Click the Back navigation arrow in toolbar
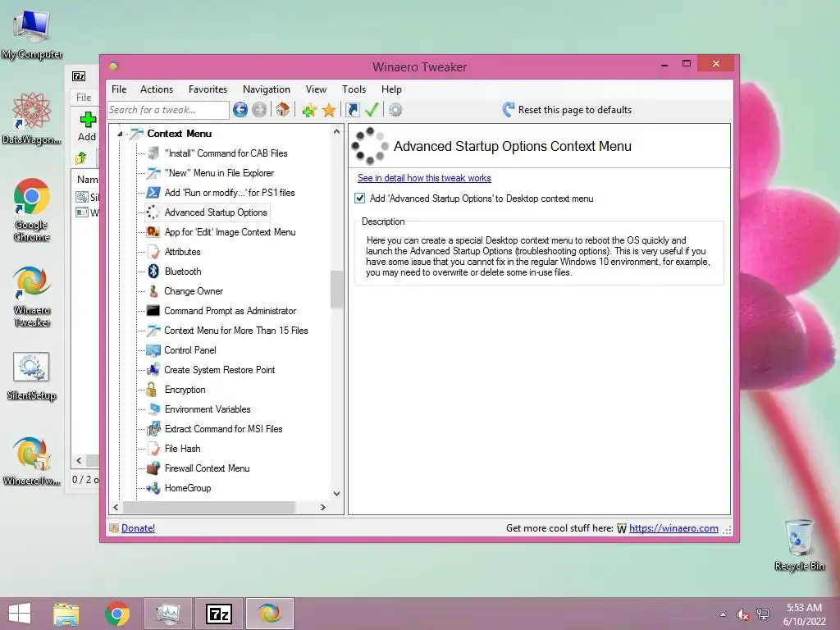 coord(240,110)
